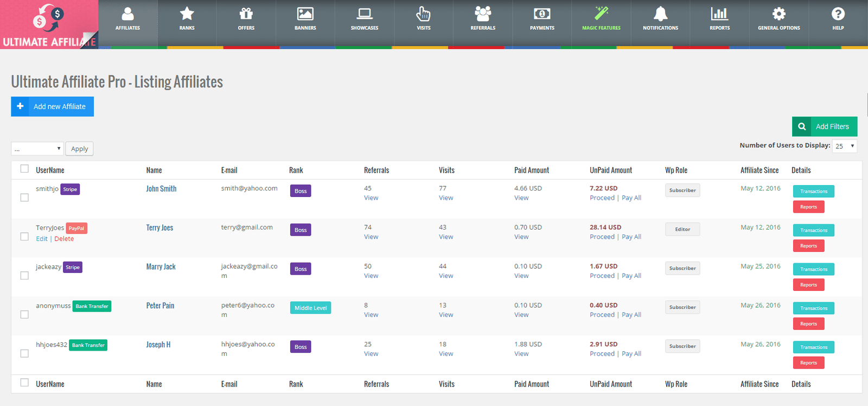Open the Notifications bell icon

tap(660, 14)
